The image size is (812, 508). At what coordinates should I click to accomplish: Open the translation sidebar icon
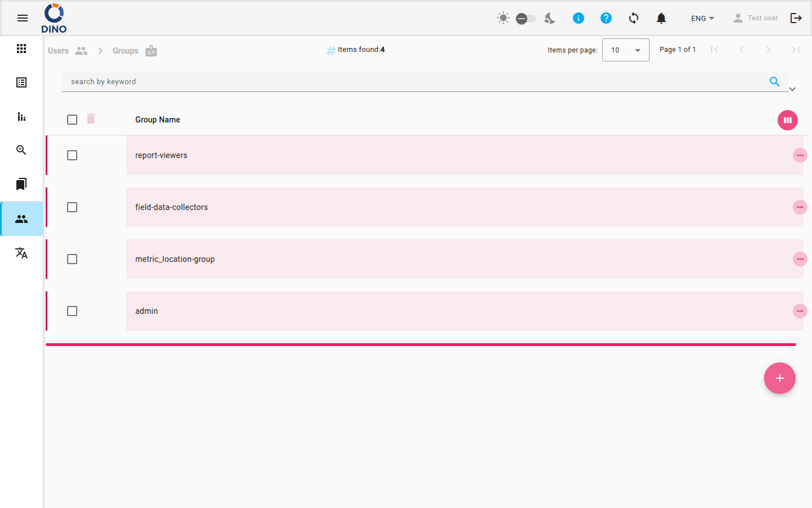(21, 253)
